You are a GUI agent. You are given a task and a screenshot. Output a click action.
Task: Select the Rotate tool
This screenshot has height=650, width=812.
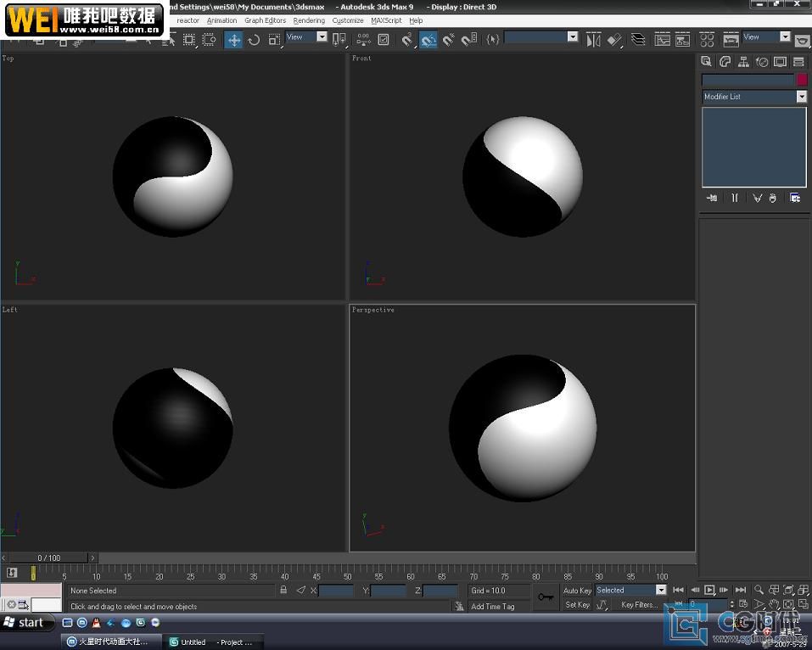pyautogui.click(x=254, y=40)
